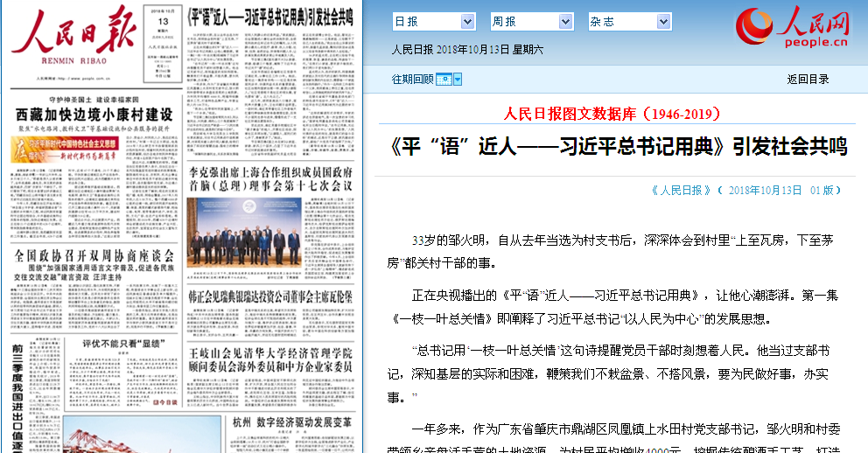Open the 日报 dropdown list

(433, 22)
